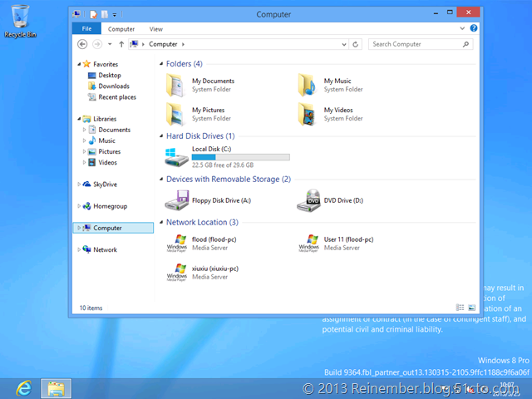Refresh the Computer view
Screen dimensions: 532x399
pos(355,44)
